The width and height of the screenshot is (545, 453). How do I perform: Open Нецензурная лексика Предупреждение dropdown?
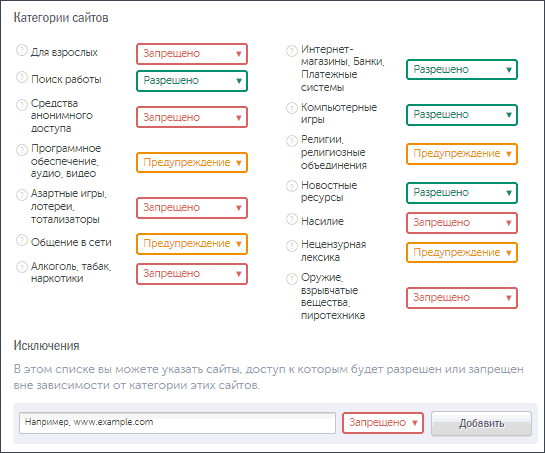tap(462, 252)
